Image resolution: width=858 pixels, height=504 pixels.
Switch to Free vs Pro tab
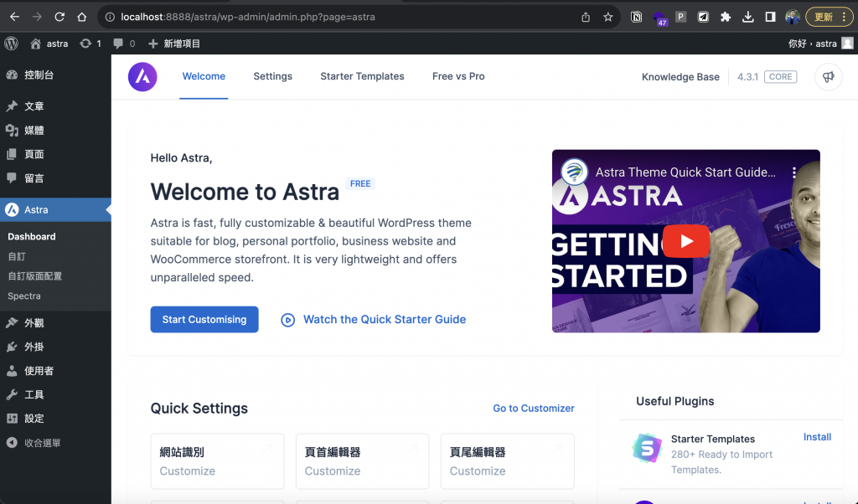458,76
